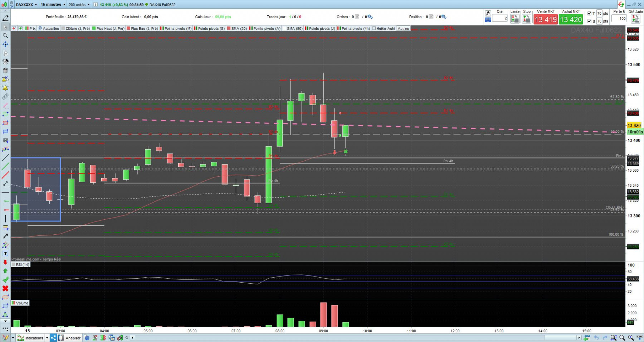
Task: Activate the magnifier zoom tool
Action: pyautogui.click(x=5, y=36)
